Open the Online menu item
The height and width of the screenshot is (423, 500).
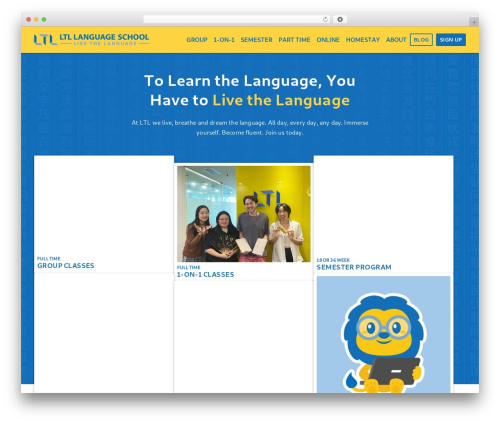[x=328, y=40]
